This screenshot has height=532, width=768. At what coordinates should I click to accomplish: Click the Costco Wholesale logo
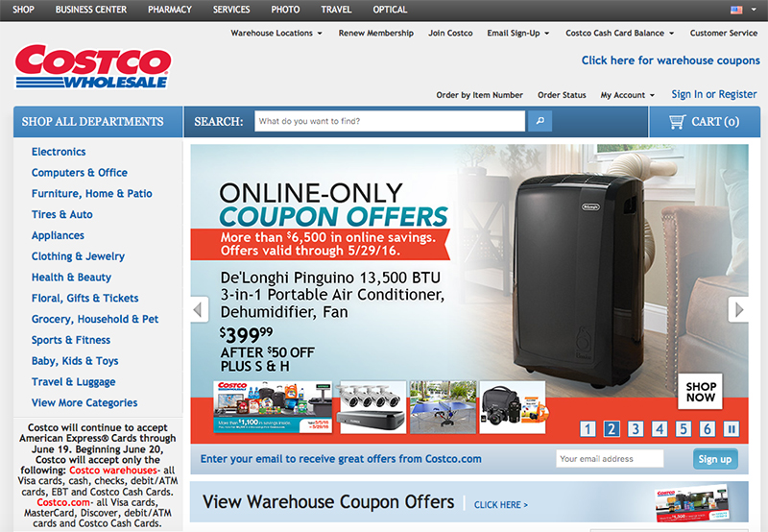[x=93, y=67]
